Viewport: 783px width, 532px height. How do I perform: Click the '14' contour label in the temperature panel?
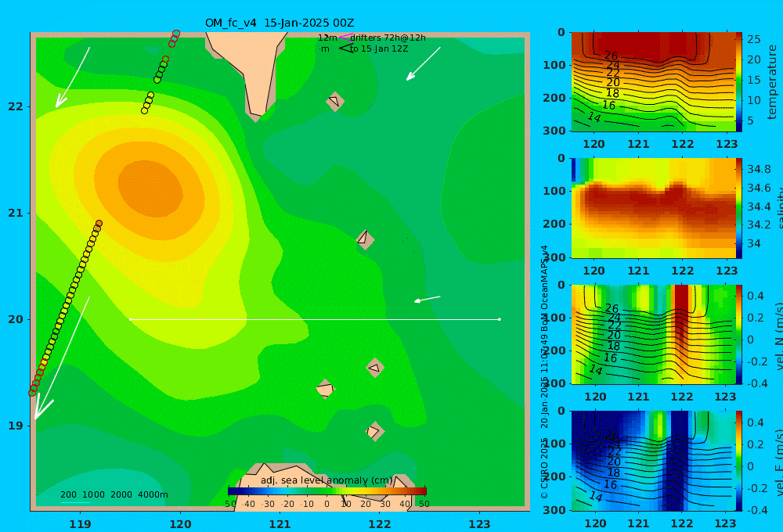594,117
